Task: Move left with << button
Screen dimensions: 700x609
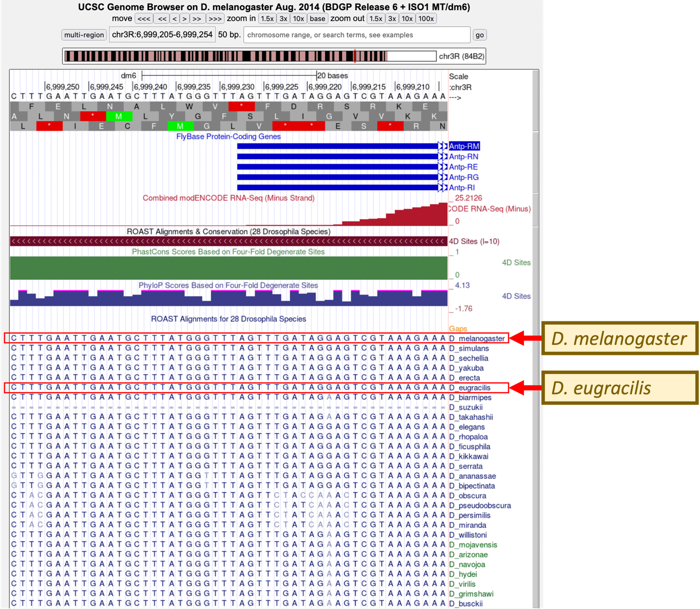Action: tap(162, 19)
